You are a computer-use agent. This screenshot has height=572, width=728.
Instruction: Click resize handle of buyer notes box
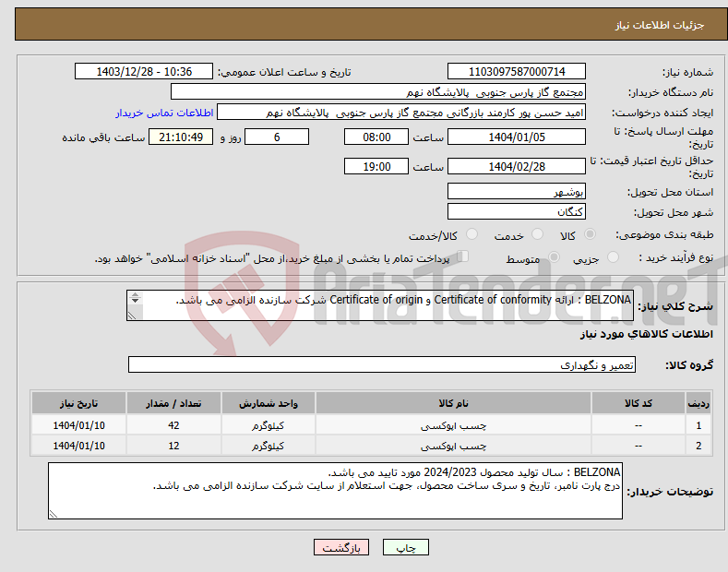click(53, 514)
